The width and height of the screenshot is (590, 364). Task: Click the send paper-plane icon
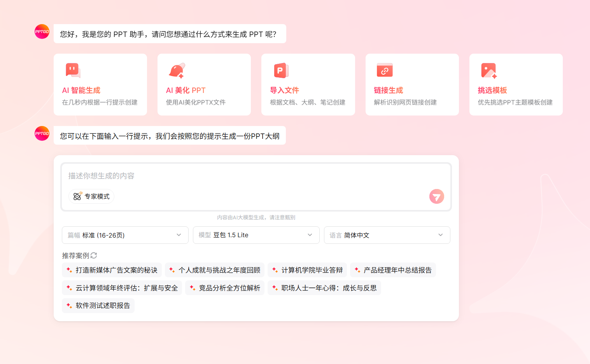436,196
